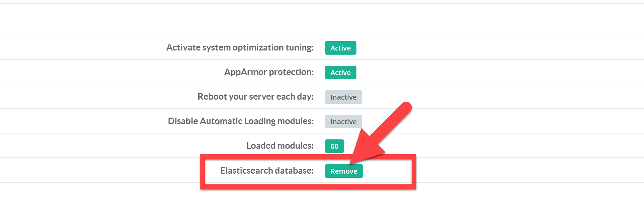Enable daily server reboot via Inactive button

[x=343, y=97]
